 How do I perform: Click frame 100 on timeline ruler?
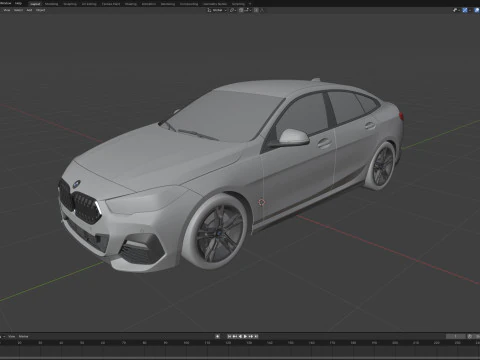tap(186, 343)
